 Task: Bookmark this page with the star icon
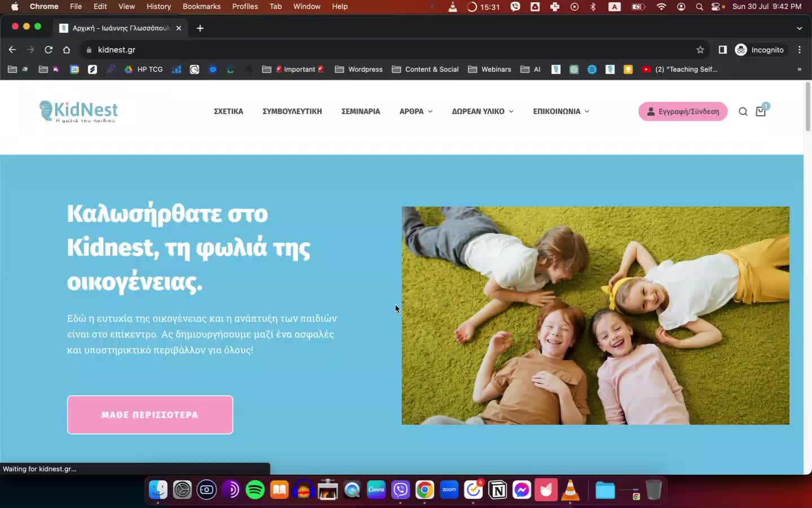pos(700,50)
